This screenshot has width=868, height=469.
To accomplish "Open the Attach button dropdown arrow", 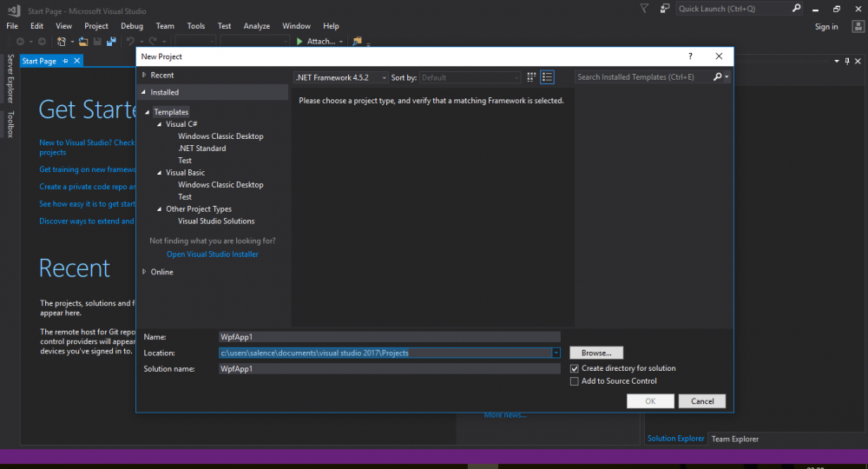I will pyautogui.click(x=341, y=42).
